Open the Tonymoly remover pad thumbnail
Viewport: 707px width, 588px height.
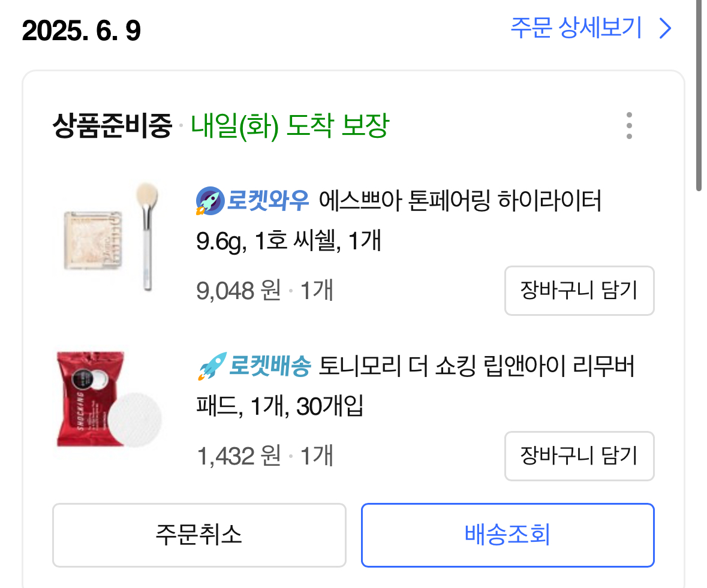[108, 400]
